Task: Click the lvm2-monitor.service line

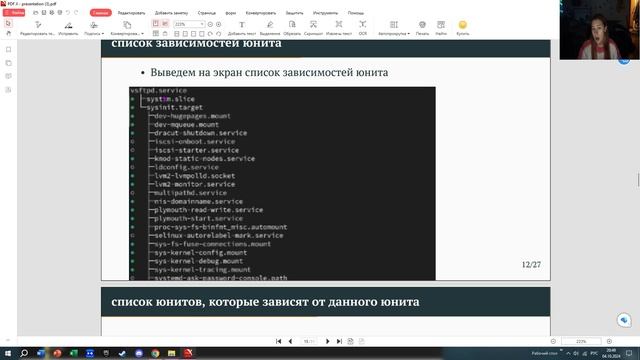Action: point(194,184)
